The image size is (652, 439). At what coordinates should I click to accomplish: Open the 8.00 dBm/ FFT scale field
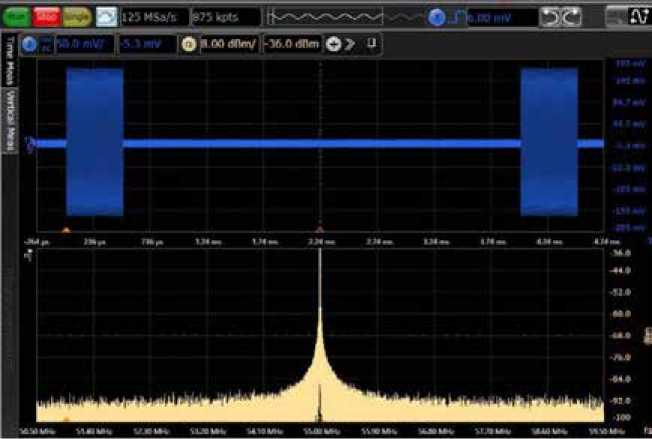229,45
